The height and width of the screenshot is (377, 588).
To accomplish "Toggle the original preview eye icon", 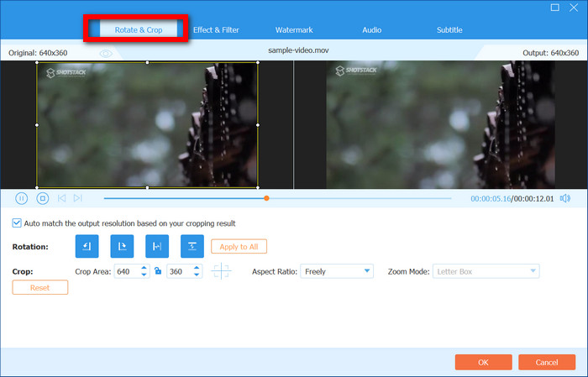I will [106, 53].
